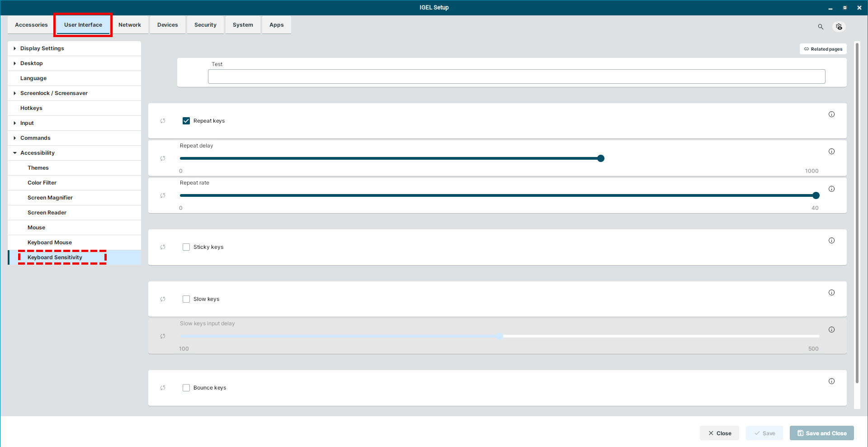
Task: Open info icon for Sticky keys
Action: 831,241
